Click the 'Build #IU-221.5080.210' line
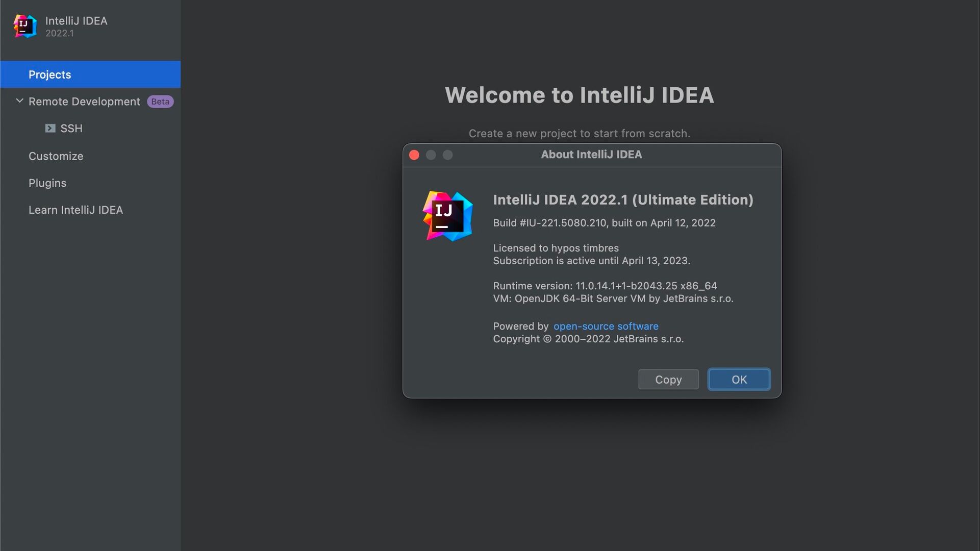Image resolution: width=980 pixels, height=551 pixels. (604, 223)
